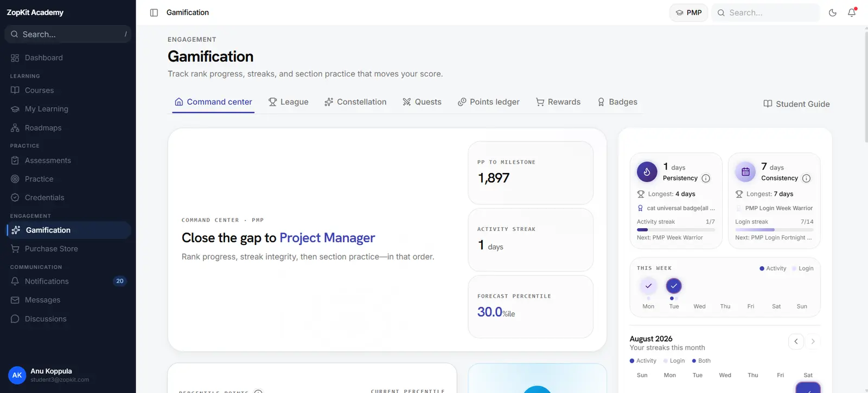Image resolution: width=868 pixels, height=393 pixels.
Task: Open Credentials page
Action: (x=68, y=198)
